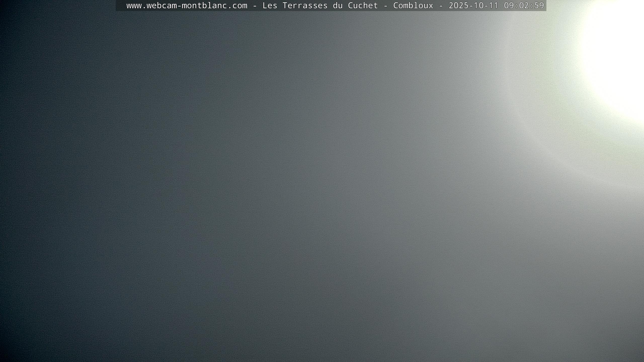Click the word "Terrasses" in the overlay

pyautogui.click(x=305, y=6)
